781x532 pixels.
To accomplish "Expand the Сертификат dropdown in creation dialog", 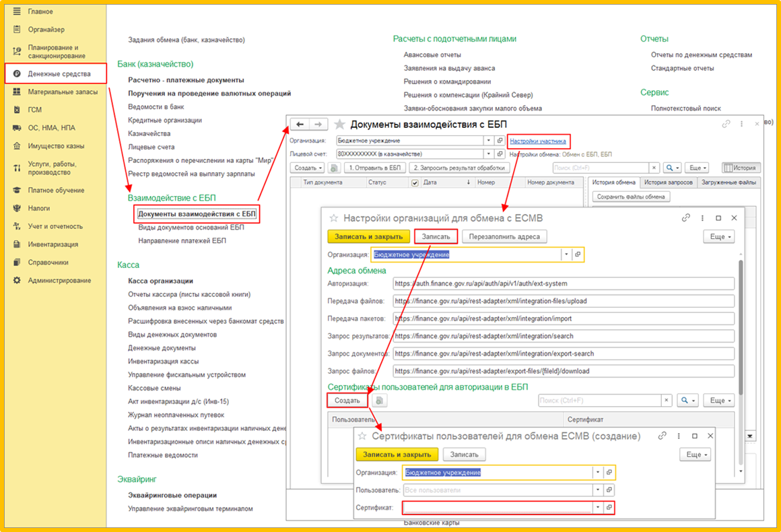I will click(x=598, y=507).
